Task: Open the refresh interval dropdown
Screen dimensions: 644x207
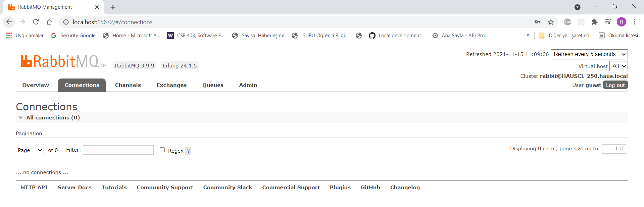Action: [589, 54]
